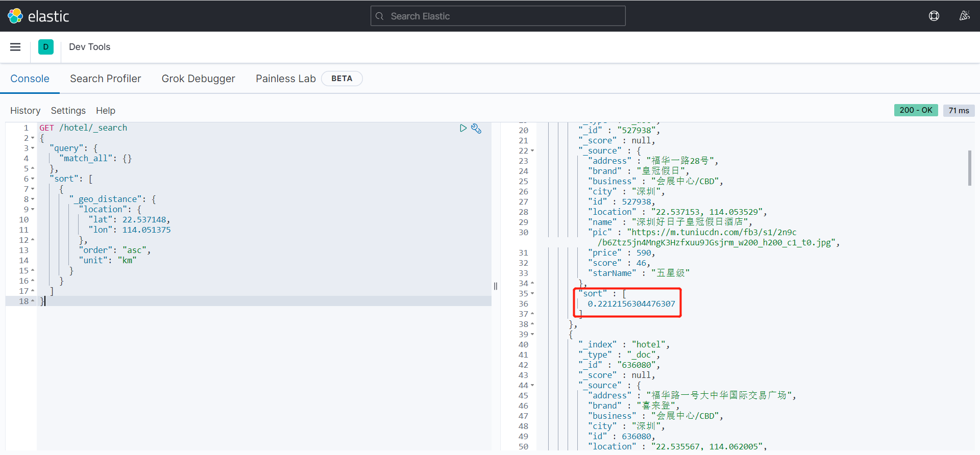The image size is (980, 455).
Task: Open console Help
Action: pos(106,111)
